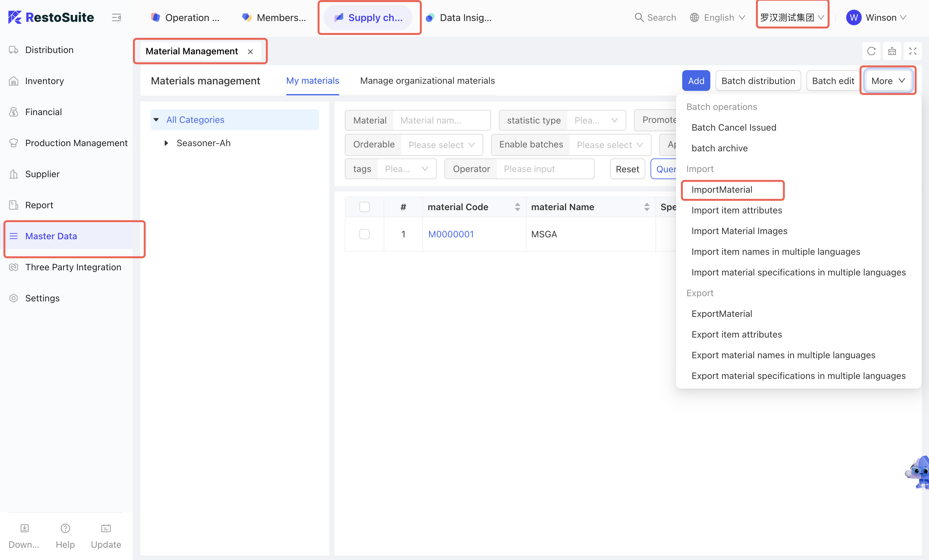The height and width of the screenshot is (560, 929).
Task: Open the M0000001 material link
Action: (x=451, y=234)
